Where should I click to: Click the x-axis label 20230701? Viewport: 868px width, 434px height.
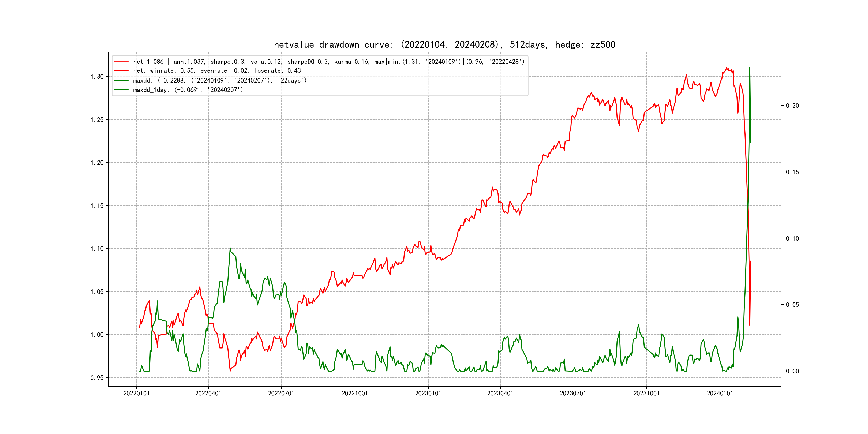click(x=573, y=393)
